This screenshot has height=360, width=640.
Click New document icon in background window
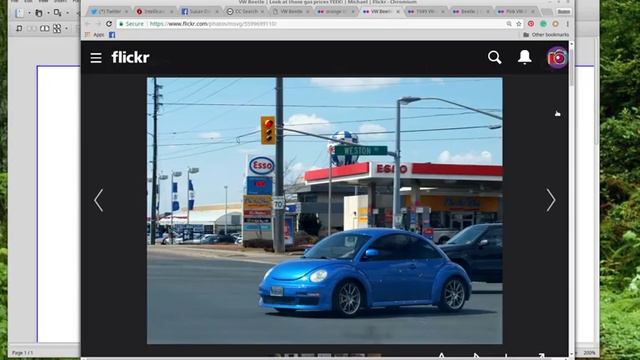(x=19, y=13)
